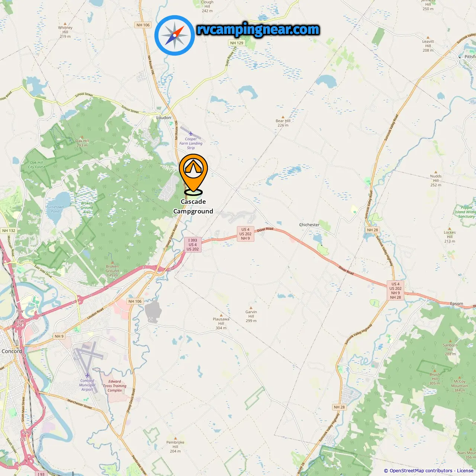The width and height of the screenshot is (476, 476).
Task: Click the NH 132 route shield
Action: (9, 231)
